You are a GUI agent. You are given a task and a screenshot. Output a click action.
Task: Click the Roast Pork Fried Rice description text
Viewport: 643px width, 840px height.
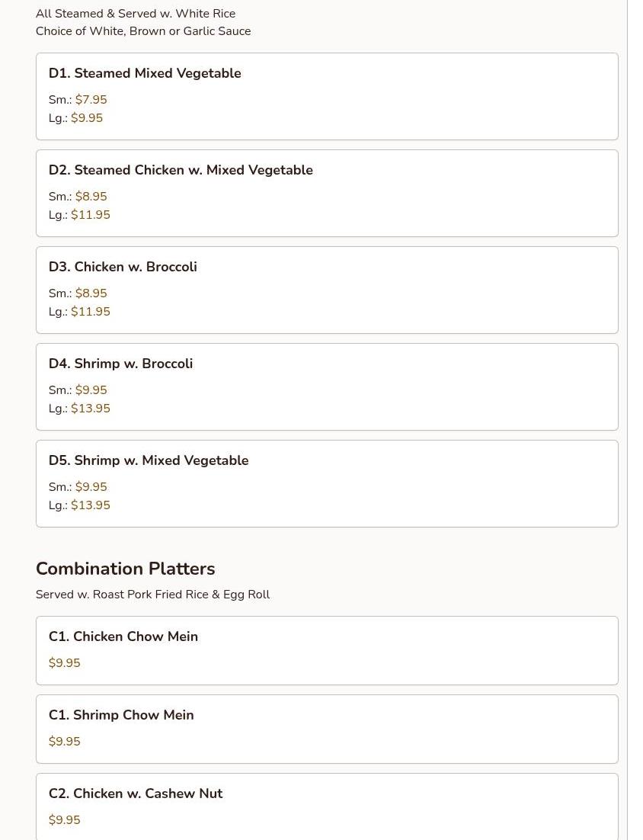(152, 595)
